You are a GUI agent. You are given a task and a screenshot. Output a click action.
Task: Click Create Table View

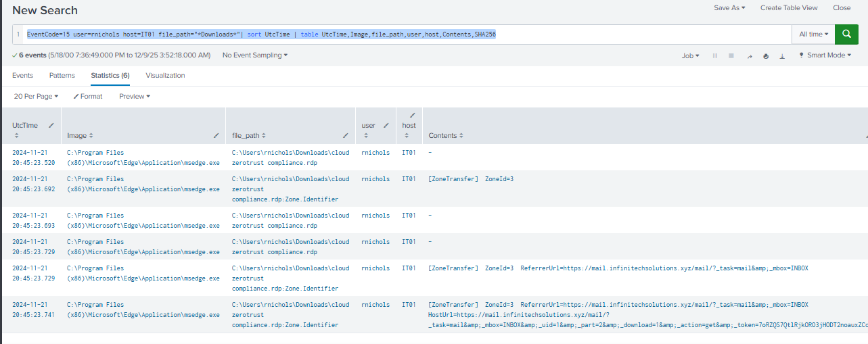click(788, 8)
